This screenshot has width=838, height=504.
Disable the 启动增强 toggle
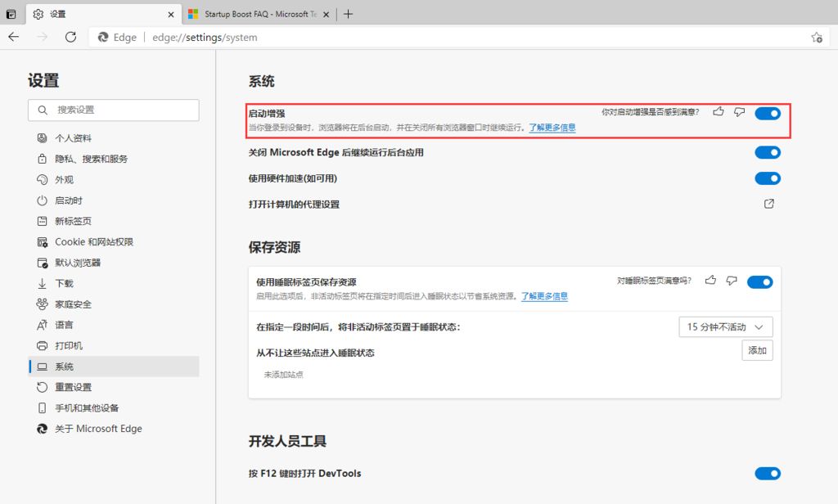click(x=768, y=113)
